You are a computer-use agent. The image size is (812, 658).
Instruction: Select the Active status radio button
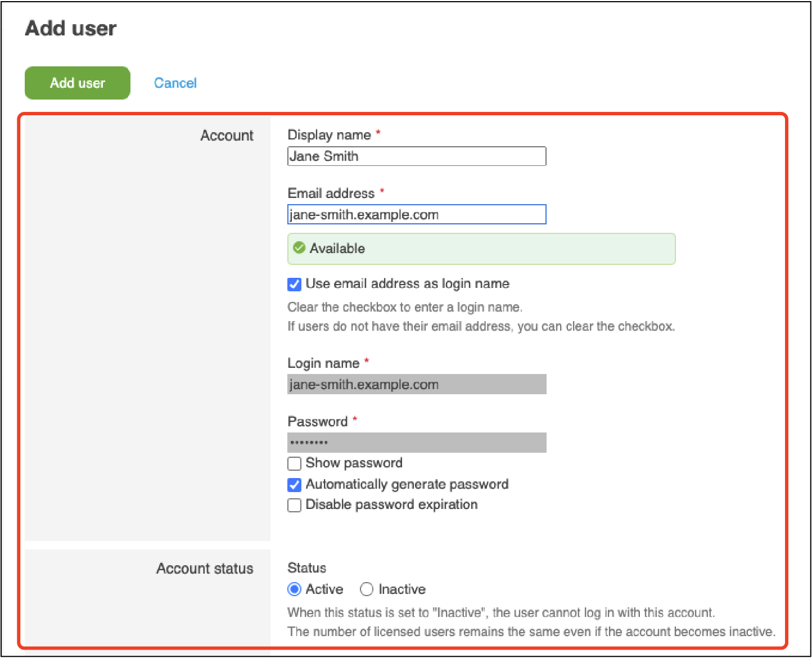coord(294,589)
